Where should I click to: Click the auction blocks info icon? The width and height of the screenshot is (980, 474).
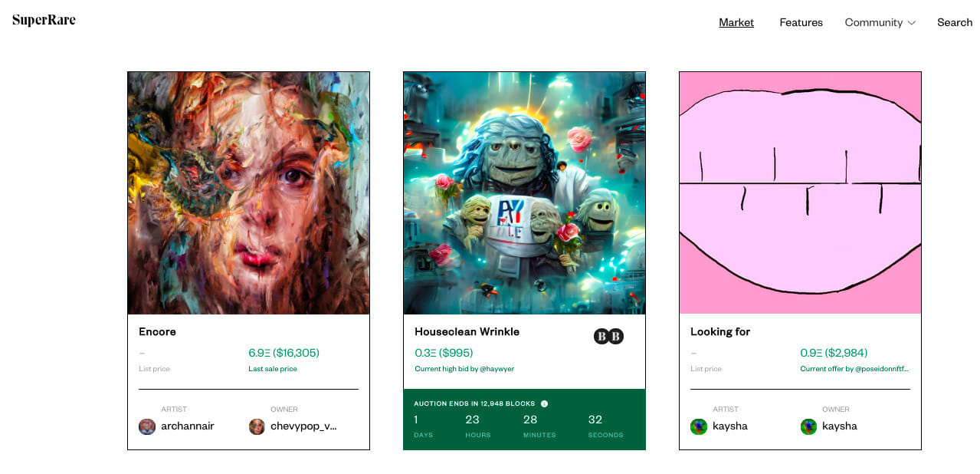tap(544, 403)
